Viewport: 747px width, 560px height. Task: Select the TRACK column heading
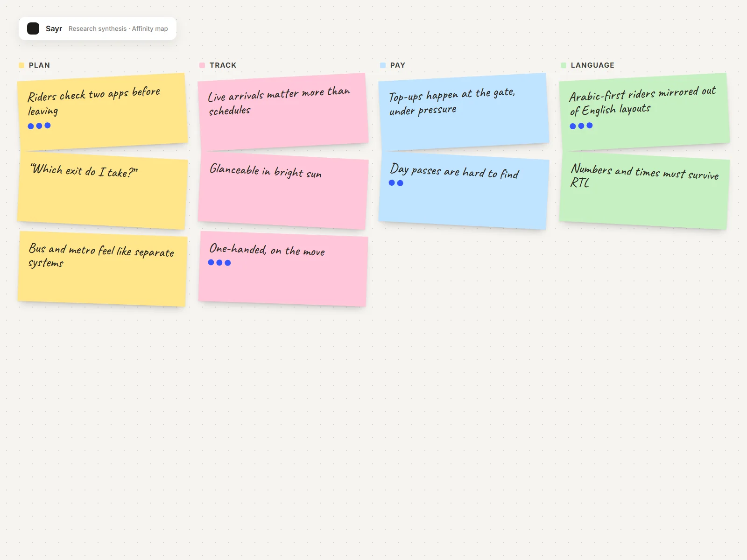coord(223,65)
